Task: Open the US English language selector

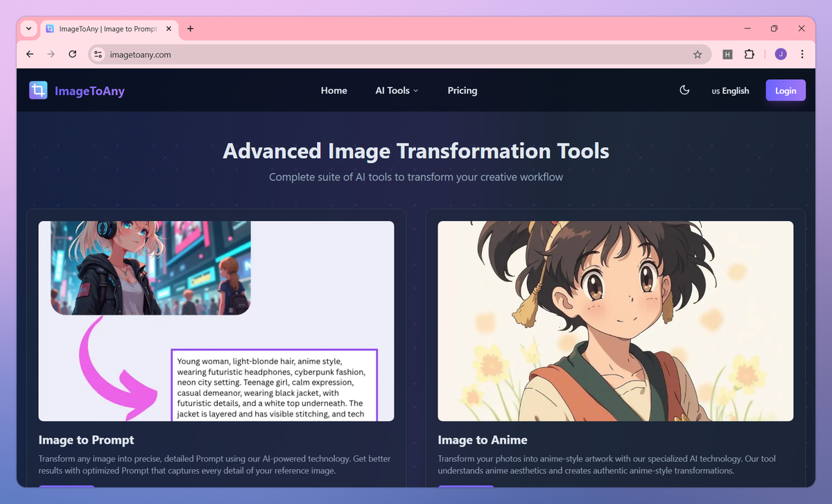Action: point(730,91)
